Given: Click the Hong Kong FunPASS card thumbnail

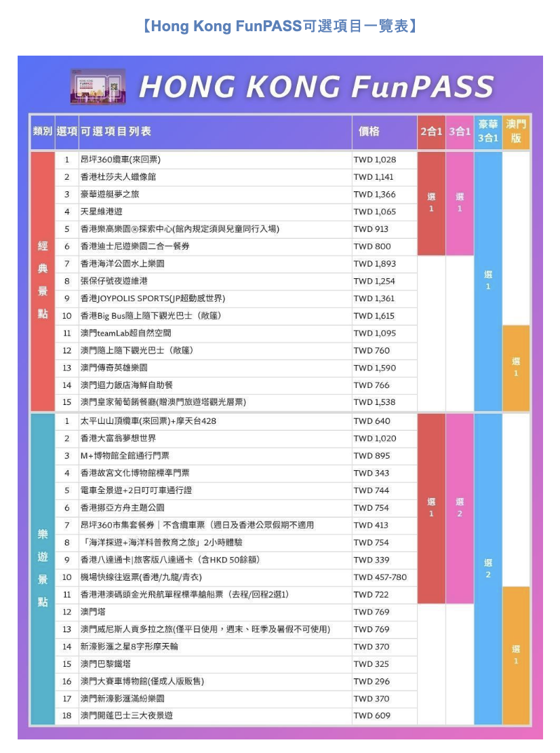Looking at the screenshot, I should pyautogui.click(x=98, y=87).
